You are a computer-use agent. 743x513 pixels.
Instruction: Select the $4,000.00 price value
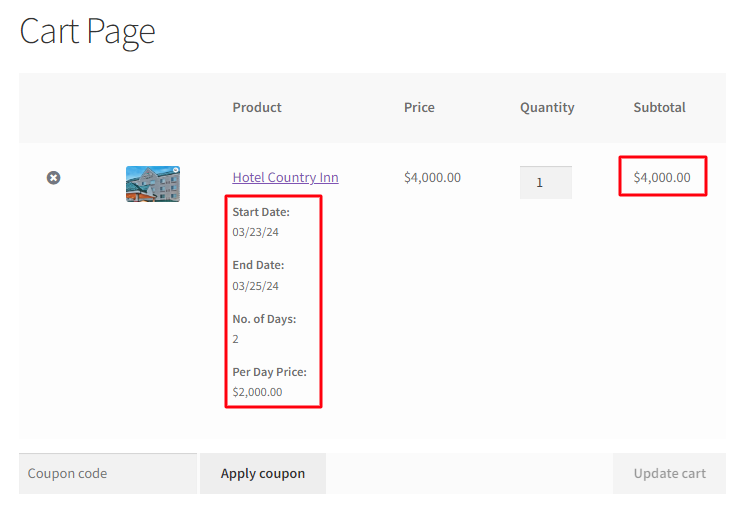click(x=432, y=178)
